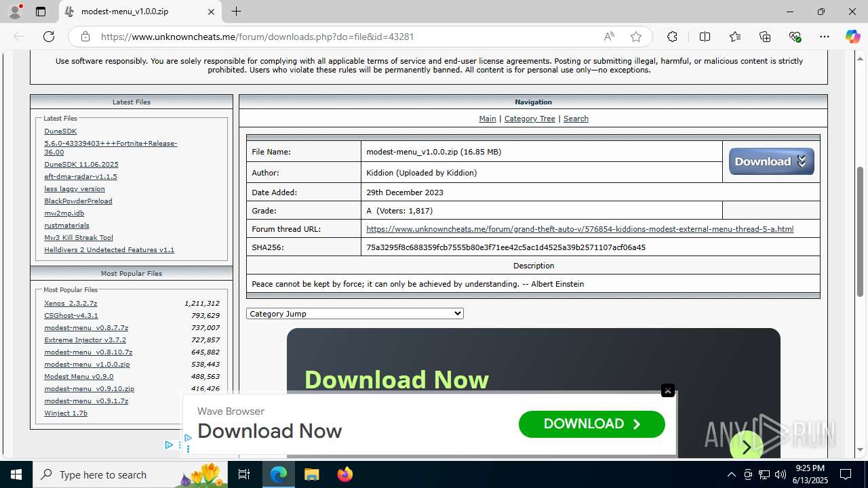868x488 pixels.
Task: Open Copilot sidebar
Action: coord(852,37)
